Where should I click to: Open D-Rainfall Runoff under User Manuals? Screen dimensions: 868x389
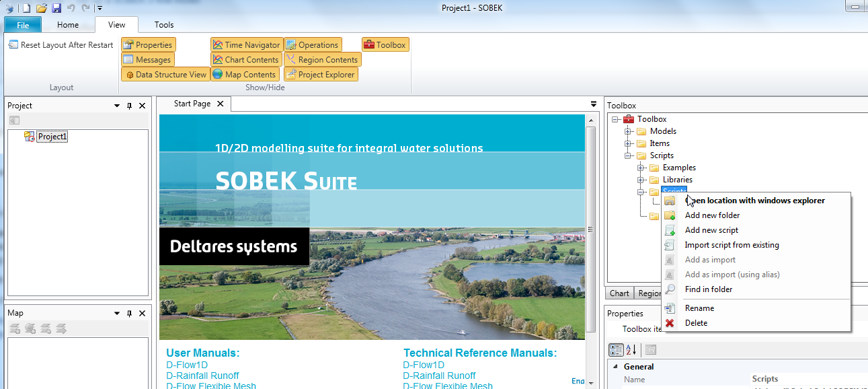pyautogui.click(x=202, y=376)
